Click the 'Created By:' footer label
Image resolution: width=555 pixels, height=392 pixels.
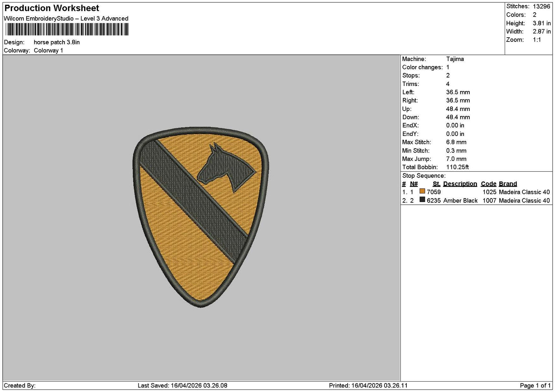click(20, 385)
